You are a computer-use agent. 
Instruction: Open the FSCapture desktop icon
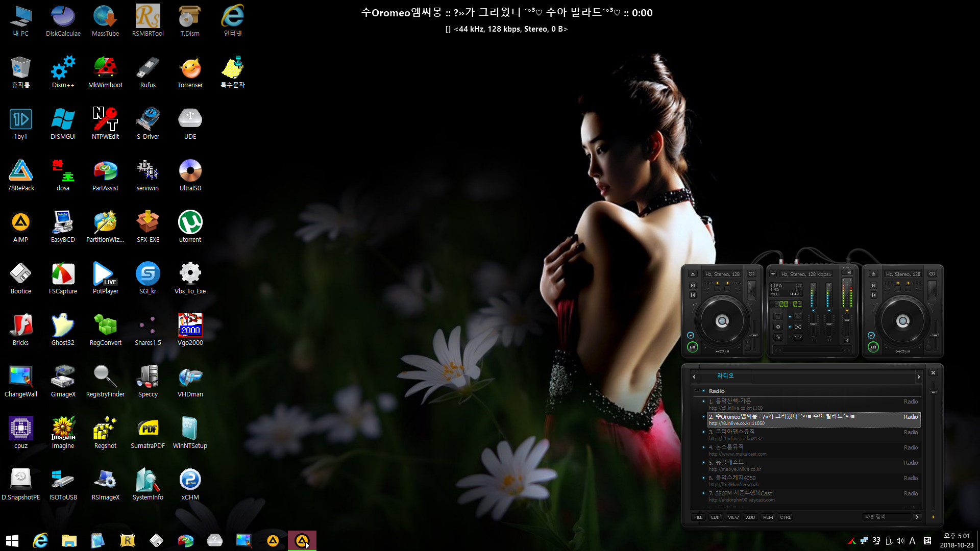pyautogui.click(x=63, y=279)
